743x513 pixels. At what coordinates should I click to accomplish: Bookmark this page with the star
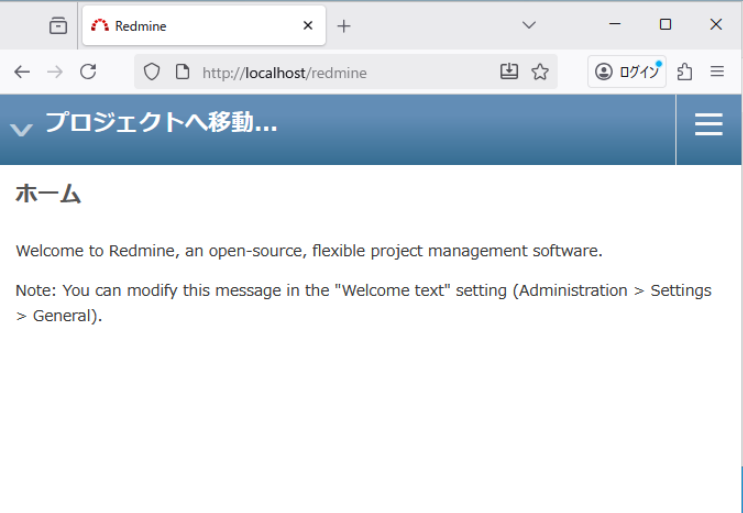coord(540,72)
